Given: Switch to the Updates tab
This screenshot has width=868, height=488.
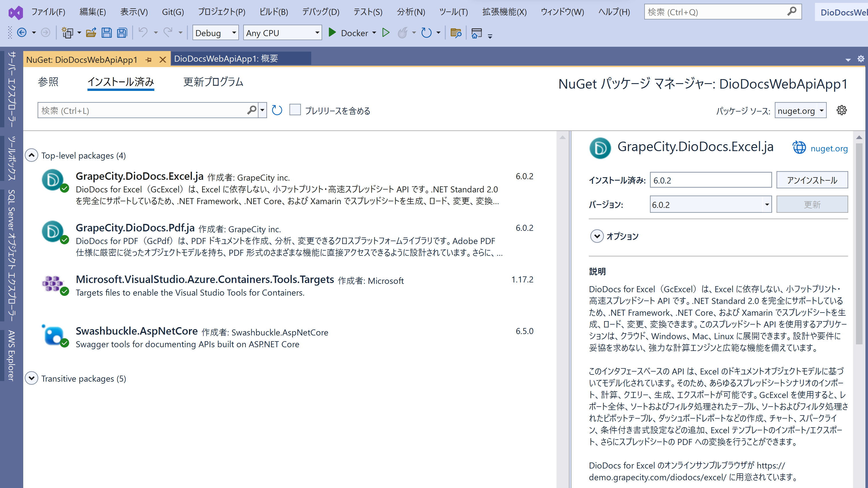Looking at the screenshot, I should (213, 82).
